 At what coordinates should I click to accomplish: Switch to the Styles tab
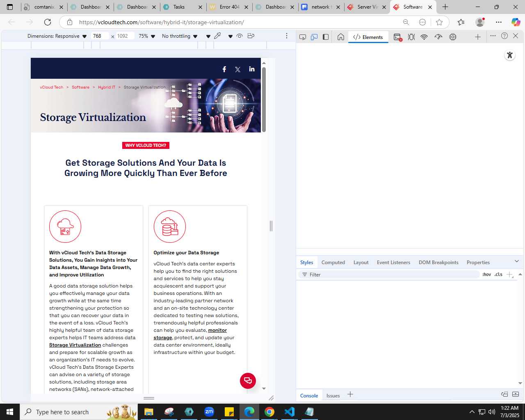[x=306, y=262]
